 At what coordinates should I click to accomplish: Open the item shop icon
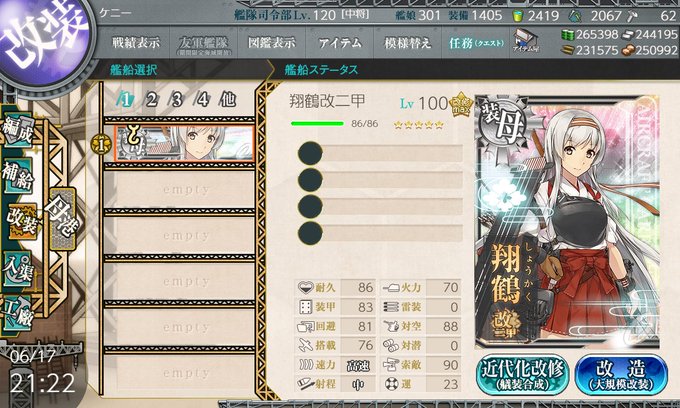click(525, 41)
